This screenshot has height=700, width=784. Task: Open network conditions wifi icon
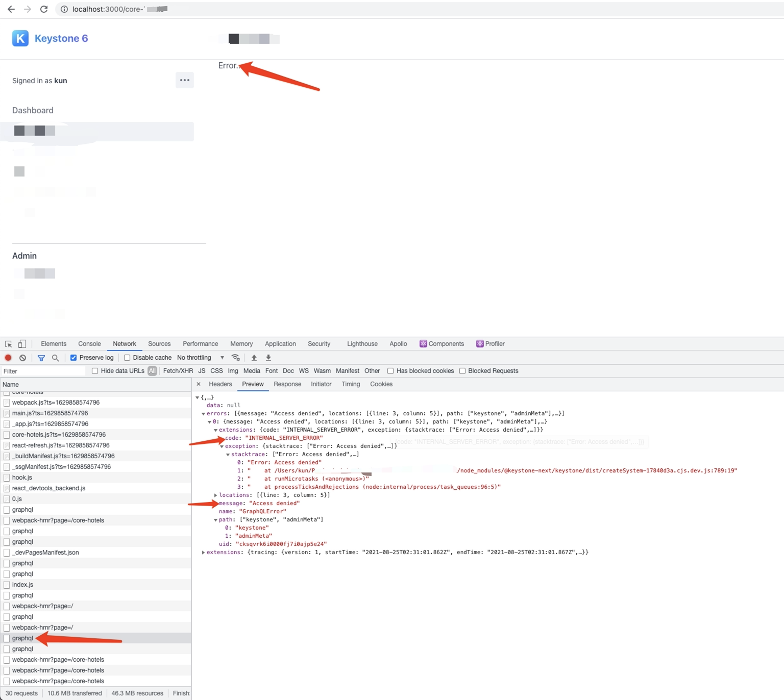(x=235, y=358)
